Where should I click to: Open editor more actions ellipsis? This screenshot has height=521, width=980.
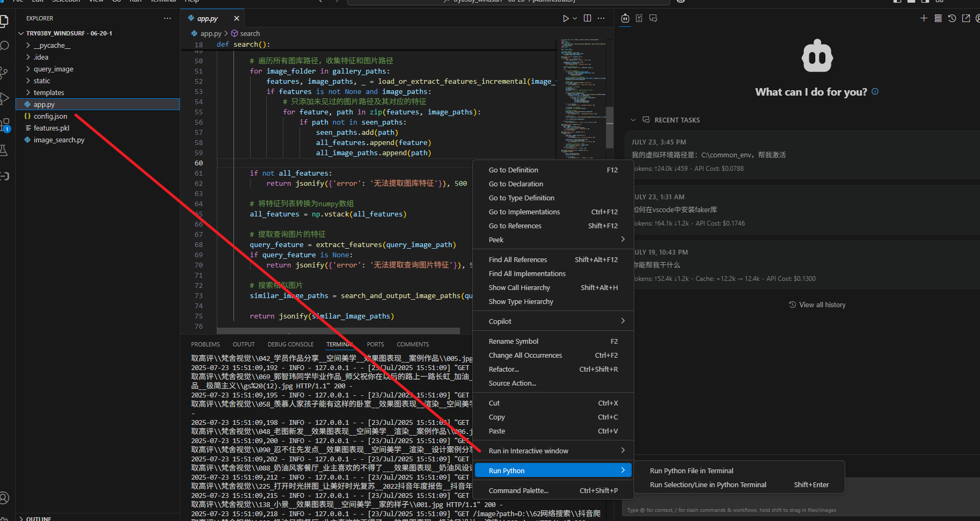tap(601, 18)
